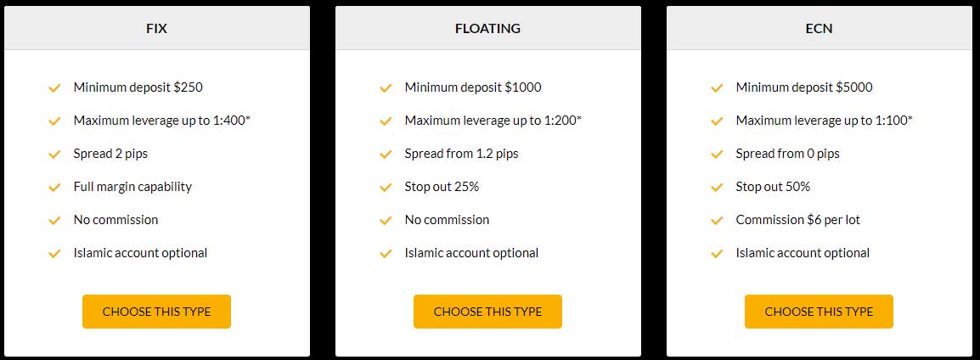Click checkmark next to Minimum deposit $1000
This screenshot has width=980, height=360.
[386, 87]
